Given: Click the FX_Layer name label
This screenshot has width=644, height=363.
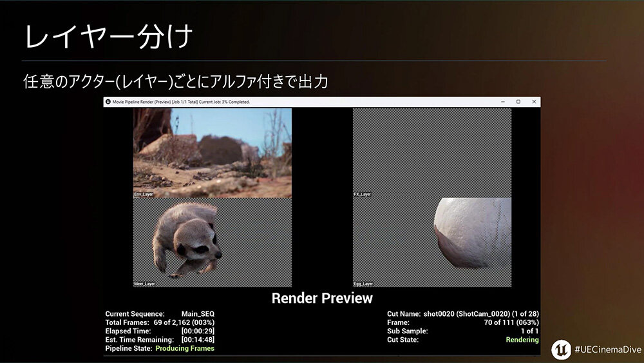Looking at the screenshot, I should (362, 194).
